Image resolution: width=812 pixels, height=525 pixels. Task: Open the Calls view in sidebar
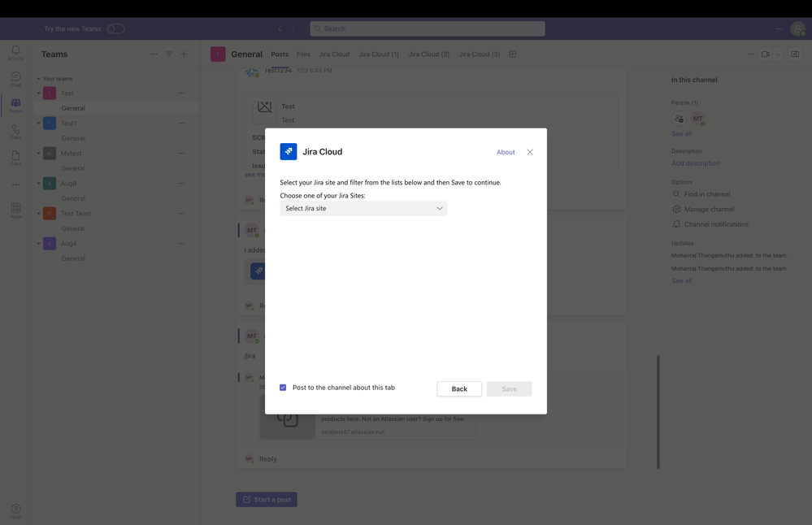[16, 132]
